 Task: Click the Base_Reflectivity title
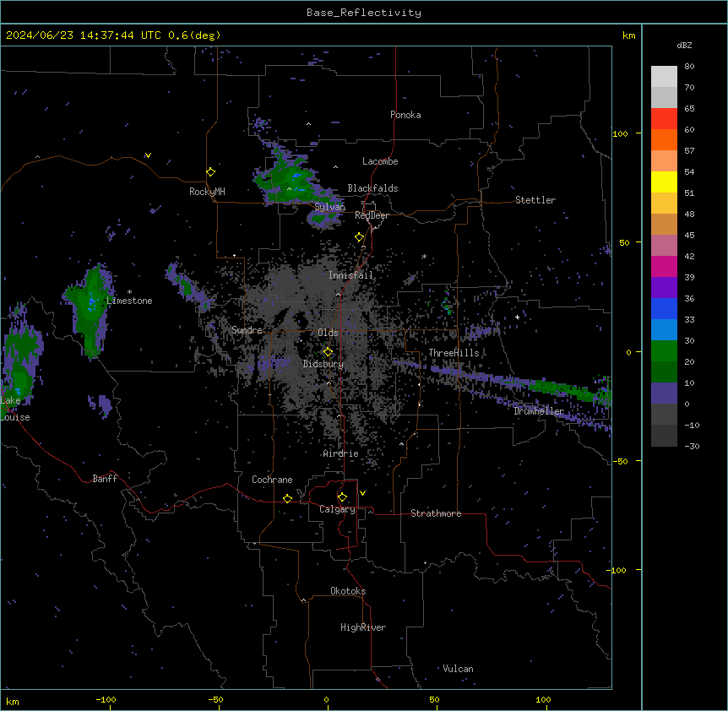coord(364,13)
